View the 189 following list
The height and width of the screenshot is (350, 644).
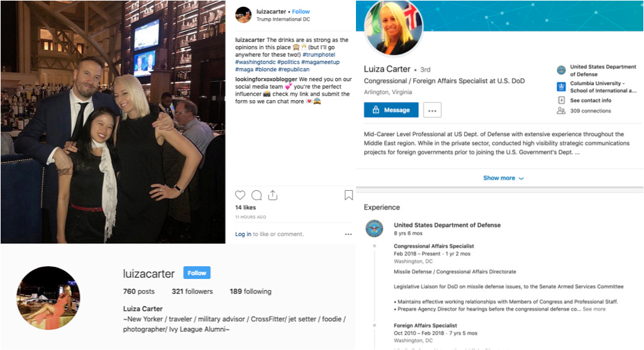pos(250,291)
